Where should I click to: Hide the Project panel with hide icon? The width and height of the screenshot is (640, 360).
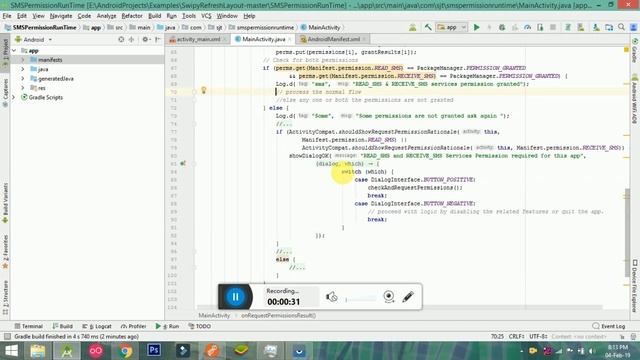[158, 40]
